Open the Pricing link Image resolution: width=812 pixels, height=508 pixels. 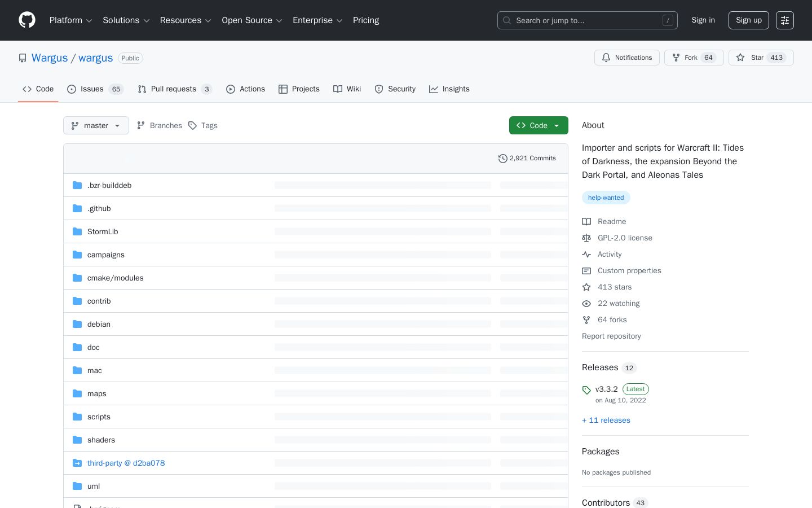366,20
